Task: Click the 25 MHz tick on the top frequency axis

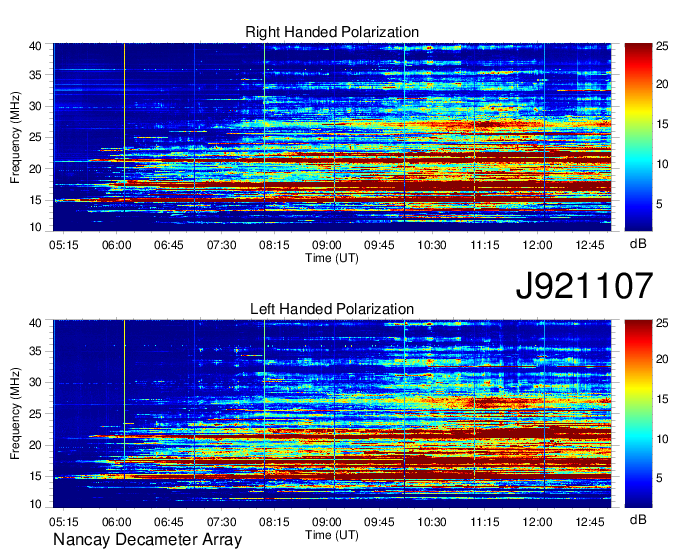Action: 35,137
